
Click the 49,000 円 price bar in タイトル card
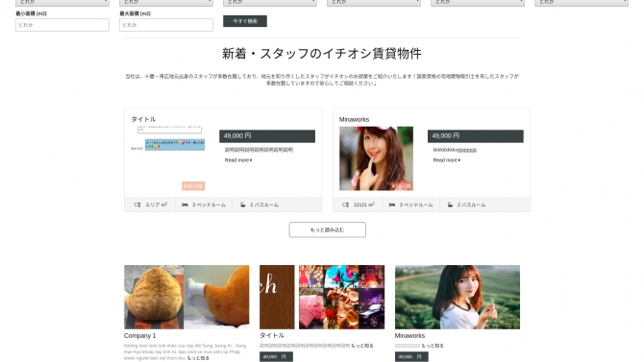click(x=267, y=136)
